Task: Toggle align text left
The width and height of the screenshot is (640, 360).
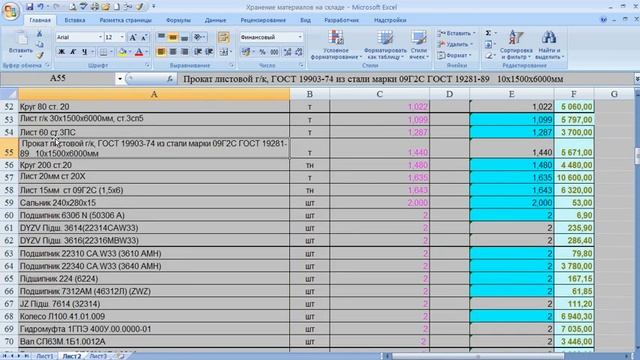Action: [x=161, y=52]
